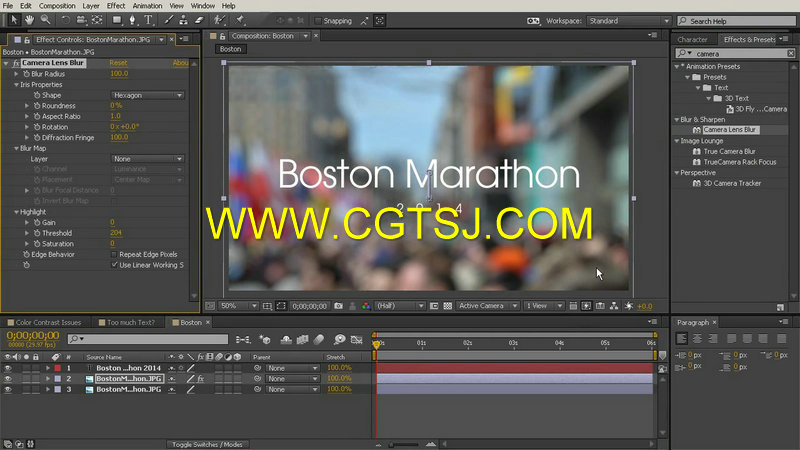Open the Composition menu
Image resolution: width=800 pixels, height=450 pixels.
click(57, 6)
